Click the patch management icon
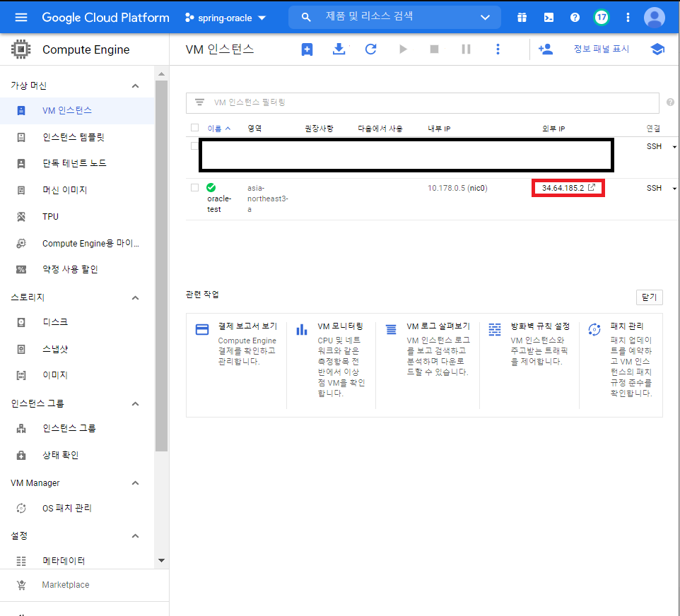 click(x=594, y=329)
